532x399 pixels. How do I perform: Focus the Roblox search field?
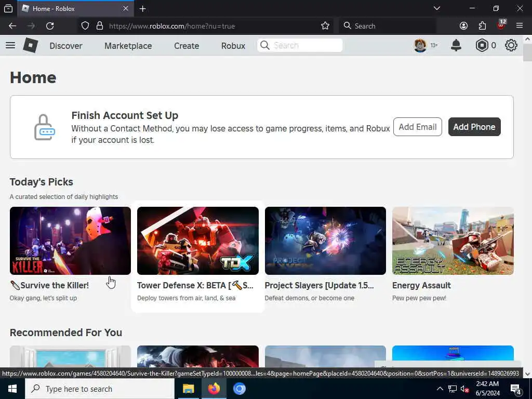coord(300,45)
